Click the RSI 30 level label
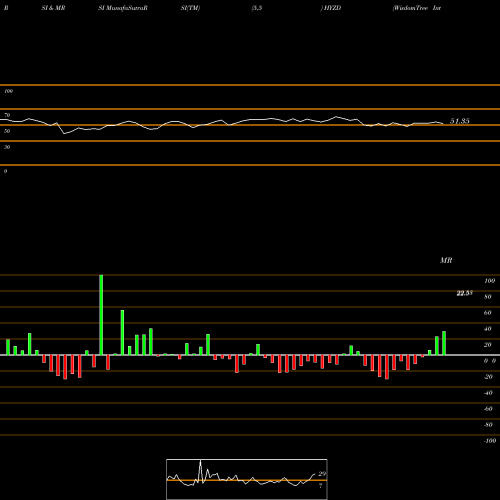The image size is (500, 500). coord(7,147)
